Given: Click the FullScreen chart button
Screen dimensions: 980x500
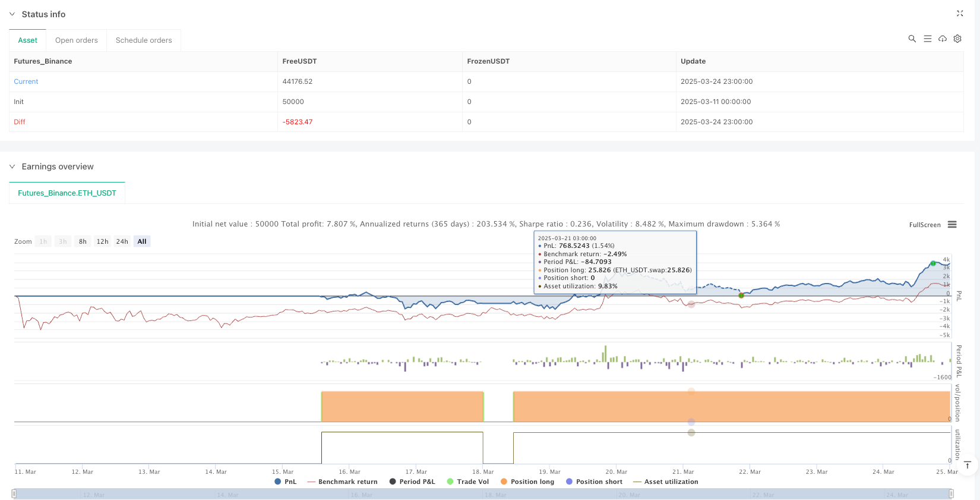Looking at the screenshot, I should pyautogui.click(x=924, y=225).
